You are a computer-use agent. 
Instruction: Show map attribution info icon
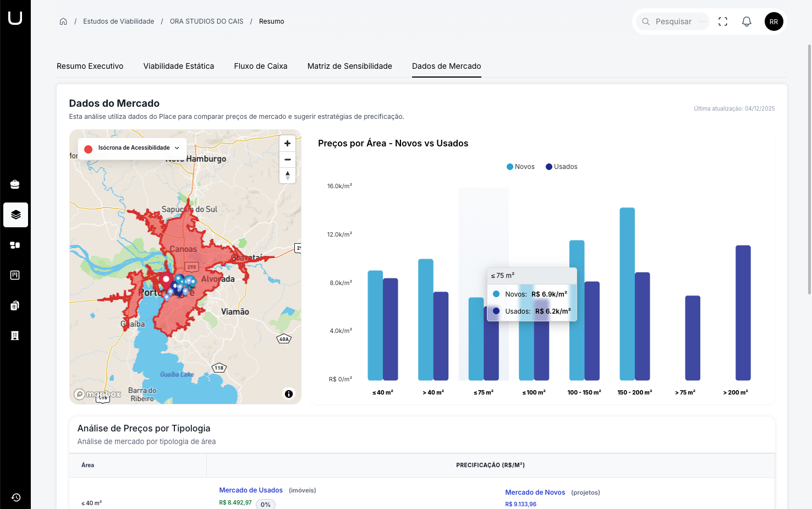tap(289, 393)
